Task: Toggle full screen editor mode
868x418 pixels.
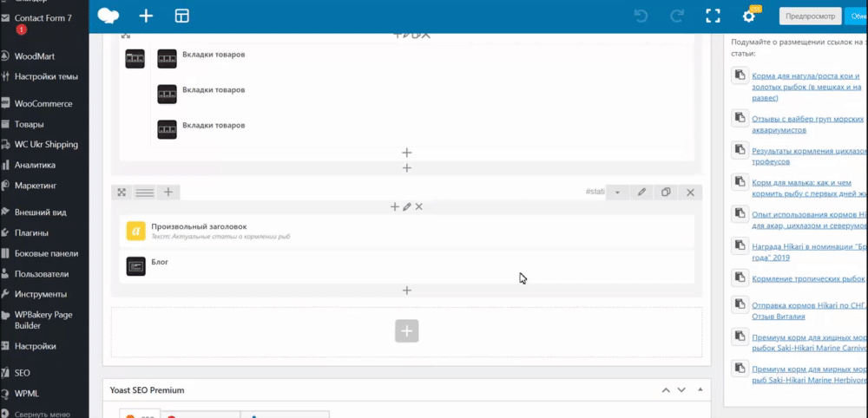Action: click(x=713, y=16)
